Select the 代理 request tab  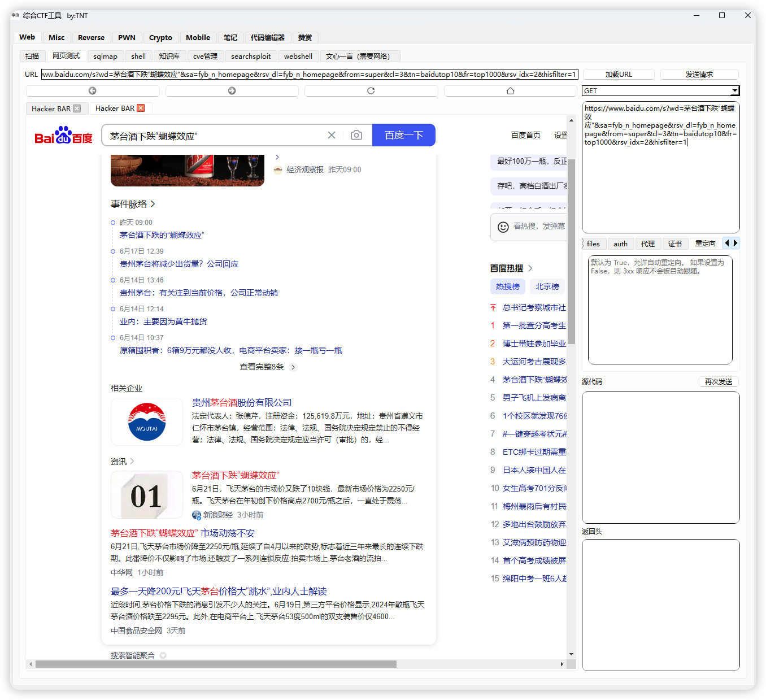(x=648, y=244)
